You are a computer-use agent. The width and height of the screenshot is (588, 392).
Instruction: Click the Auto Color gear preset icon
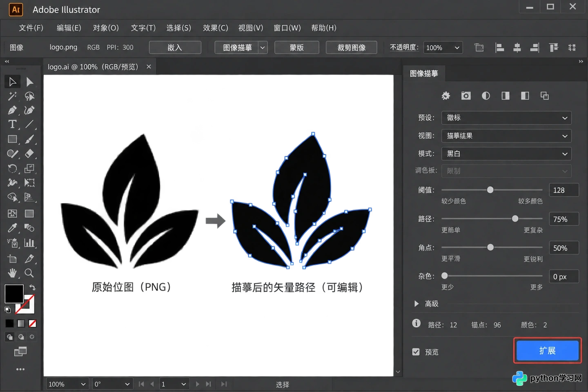(446, 96)
